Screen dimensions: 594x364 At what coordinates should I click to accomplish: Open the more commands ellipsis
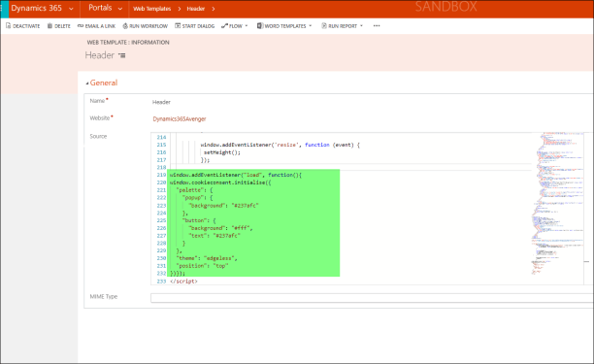[377, 26]
